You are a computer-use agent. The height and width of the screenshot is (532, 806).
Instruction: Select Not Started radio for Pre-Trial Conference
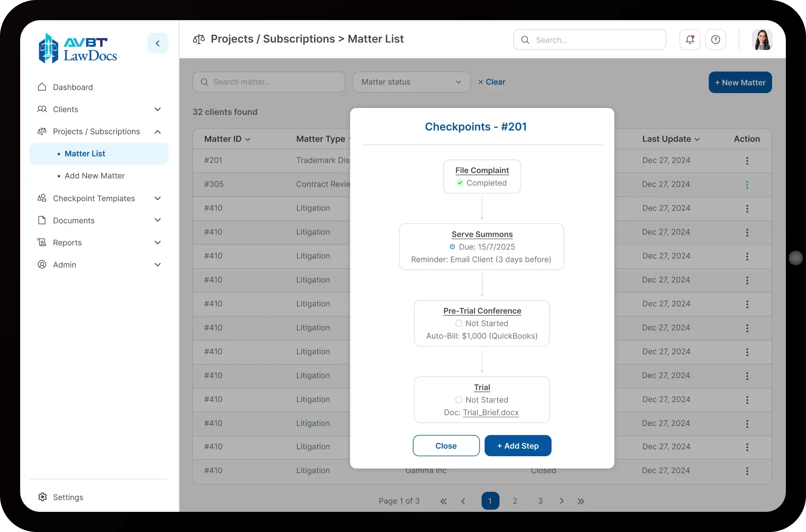[x=459, y=323]
